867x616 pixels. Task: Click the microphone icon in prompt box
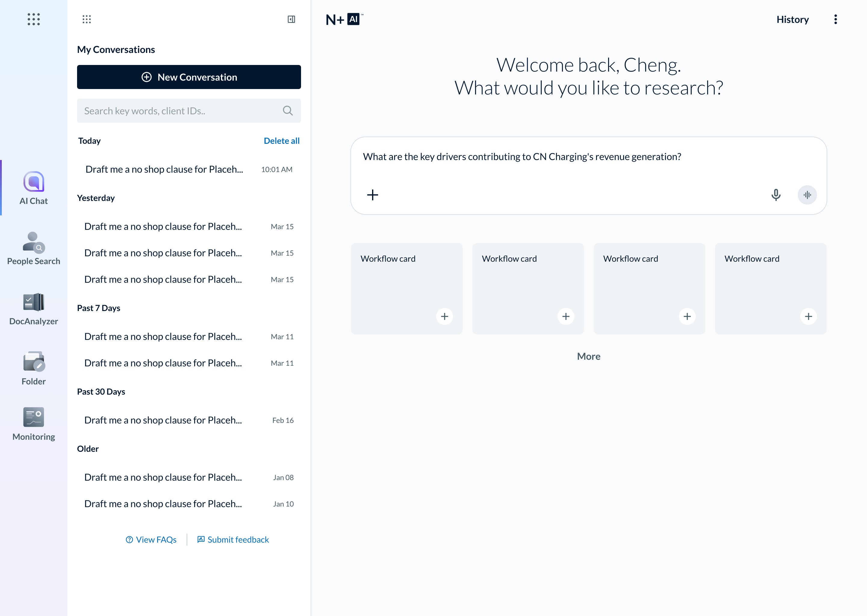[x=775, y=195]
